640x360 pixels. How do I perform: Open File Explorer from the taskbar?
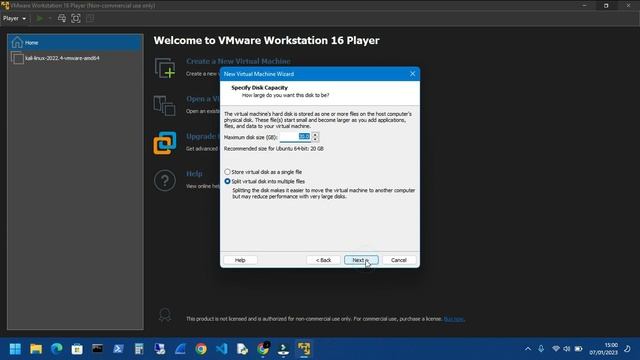(36, 349)
